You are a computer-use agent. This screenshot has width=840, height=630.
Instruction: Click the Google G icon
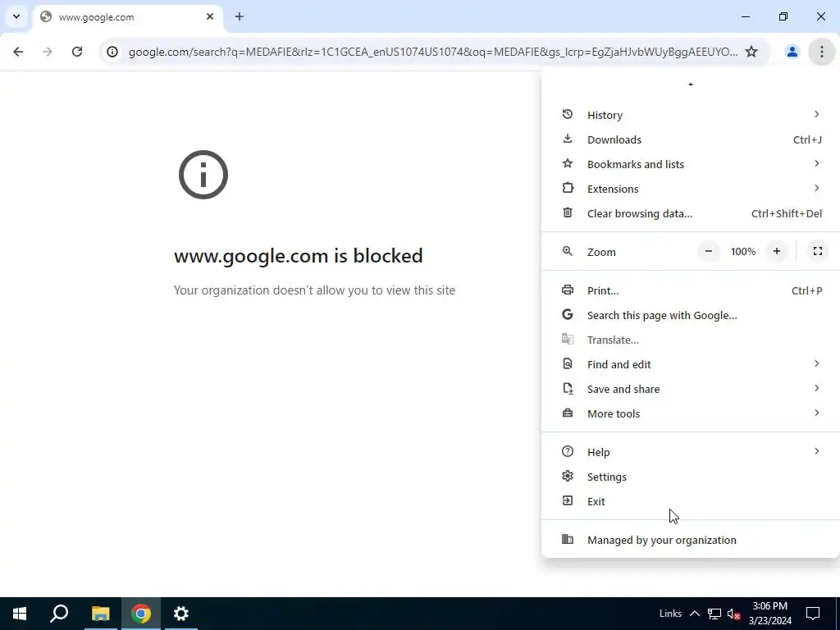click(568, 314)
